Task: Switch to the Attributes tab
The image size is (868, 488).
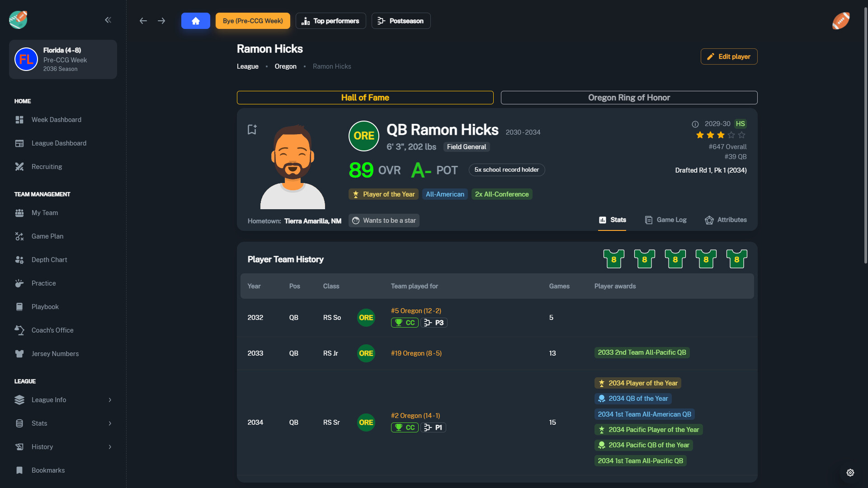Action: (726, 220)
